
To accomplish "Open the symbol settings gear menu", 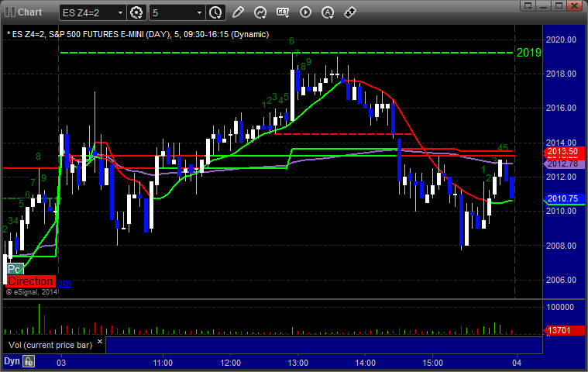I will 136,12.
